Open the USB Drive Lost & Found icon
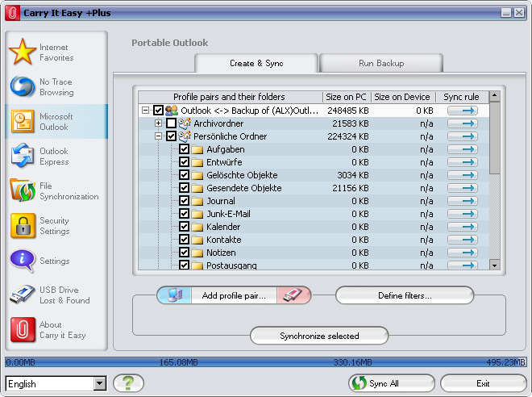532x397 pixels. coord(23,294)
